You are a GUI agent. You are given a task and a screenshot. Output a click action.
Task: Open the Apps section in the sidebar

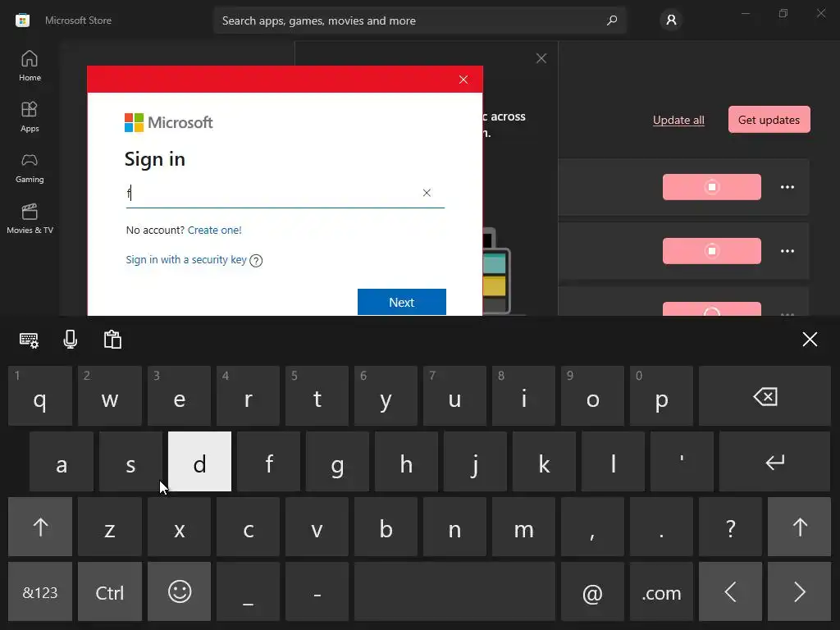30,116
